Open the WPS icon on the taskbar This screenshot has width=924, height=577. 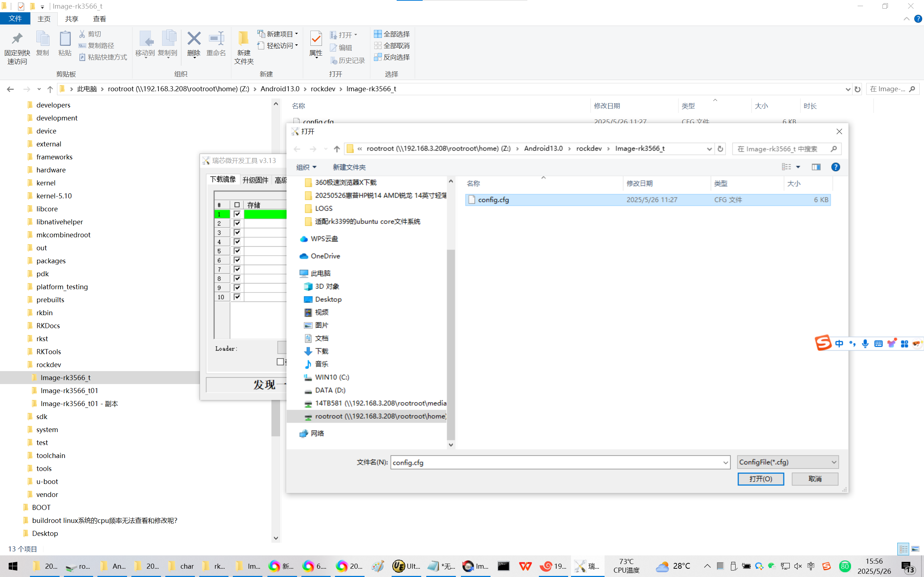tap(526, 566)
